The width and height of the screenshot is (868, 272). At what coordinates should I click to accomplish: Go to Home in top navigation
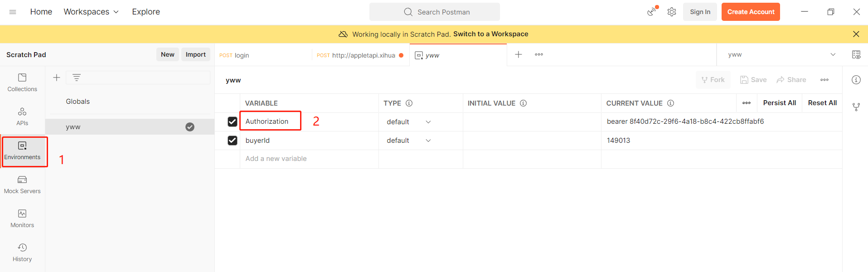(x=41, y=12)
